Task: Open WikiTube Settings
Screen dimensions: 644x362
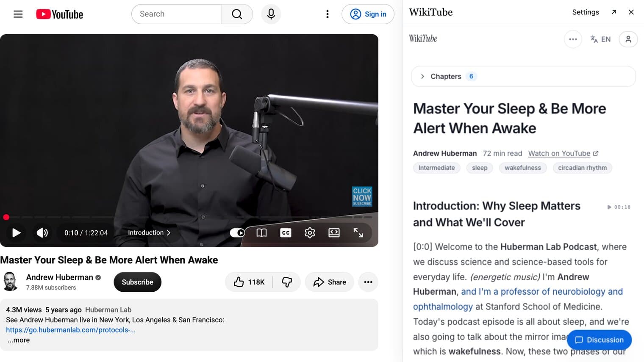Action: pos(585,12)
